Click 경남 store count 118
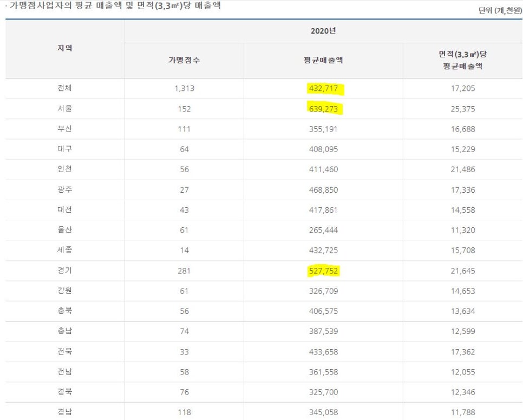The height and width of the screenshot is (420, 523). tap(184, 412)
